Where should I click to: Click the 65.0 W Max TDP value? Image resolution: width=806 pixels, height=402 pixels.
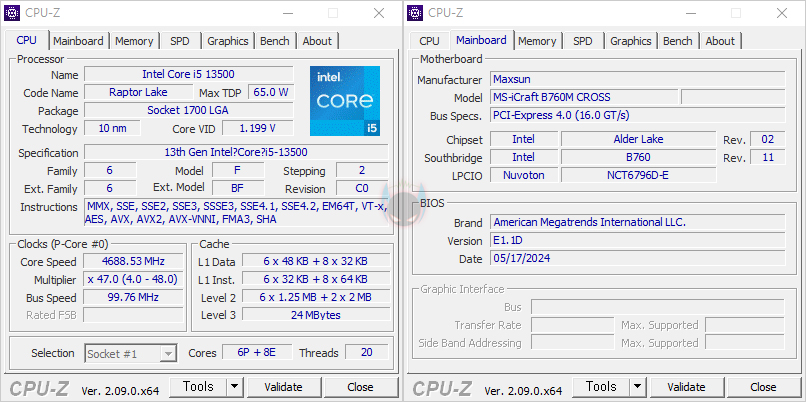[x=271, y=93]
